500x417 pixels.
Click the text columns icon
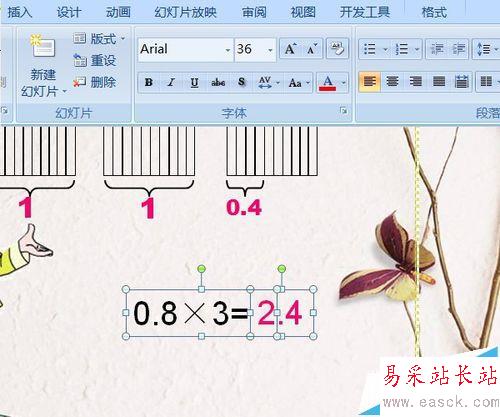tap(486, 81)
